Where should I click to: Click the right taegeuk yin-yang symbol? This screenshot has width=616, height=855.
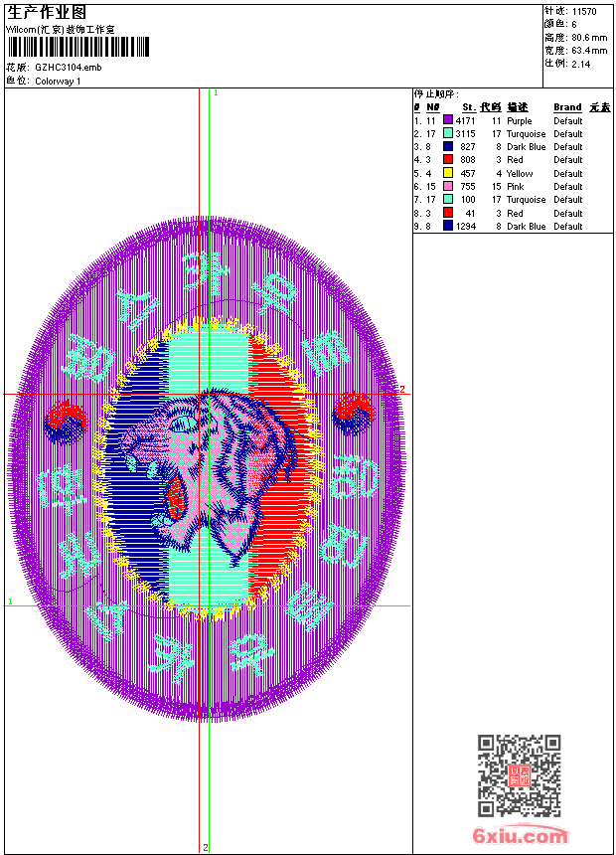point(354,415)
